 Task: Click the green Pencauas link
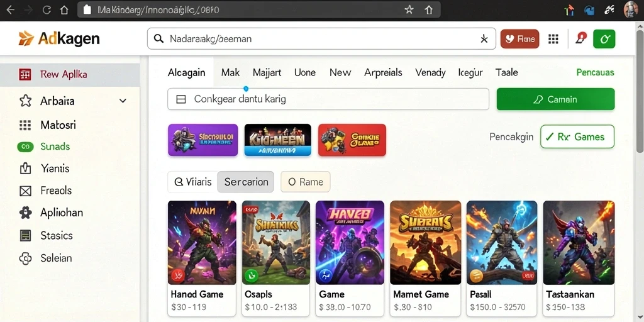pos(595,73)
